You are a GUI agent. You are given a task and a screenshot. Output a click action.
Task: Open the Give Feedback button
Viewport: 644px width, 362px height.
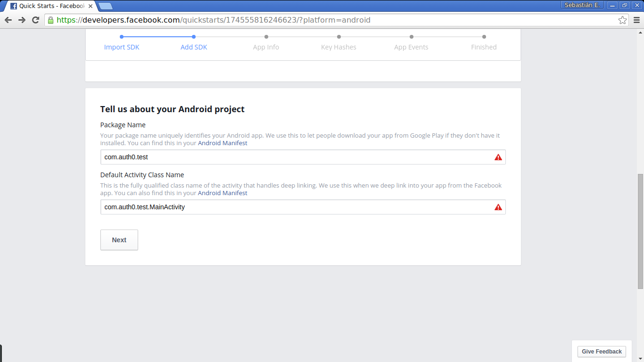point(602,352)
